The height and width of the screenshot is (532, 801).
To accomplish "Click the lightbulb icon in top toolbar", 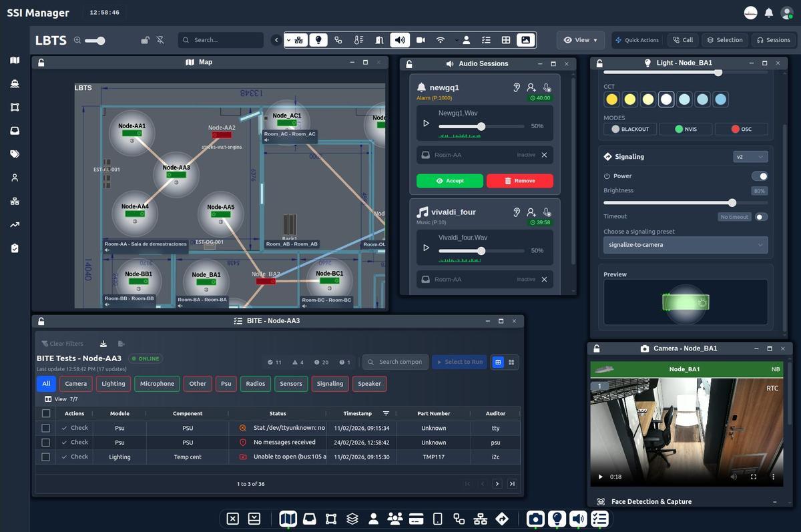I will point(318,40).
